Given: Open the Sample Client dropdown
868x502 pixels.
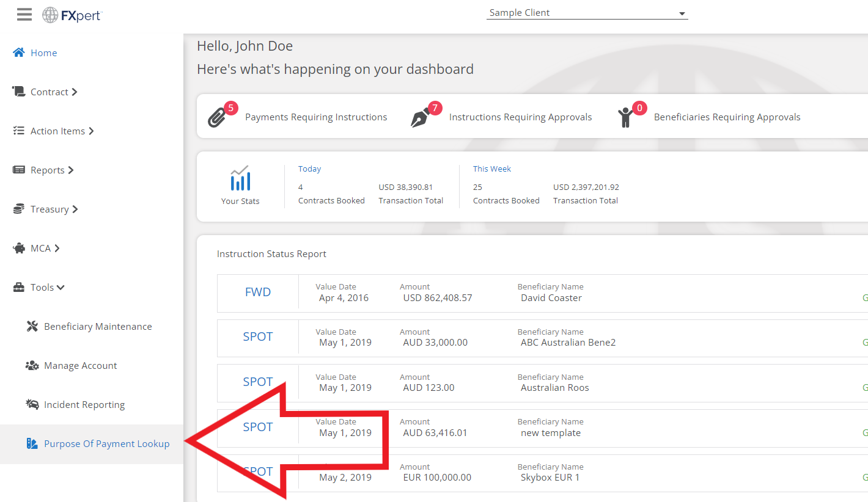Looking at the screenshot, I should pos(587,13).
